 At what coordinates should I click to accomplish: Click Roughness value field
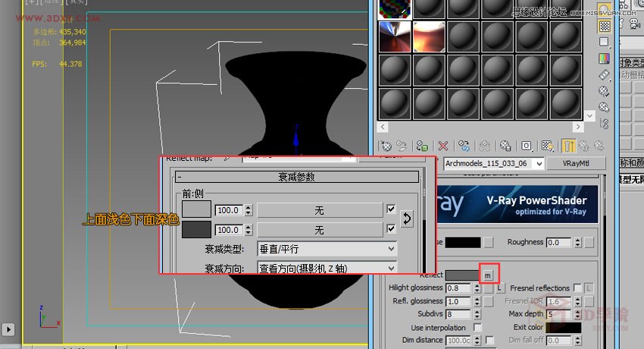click(x=559, y=242)
